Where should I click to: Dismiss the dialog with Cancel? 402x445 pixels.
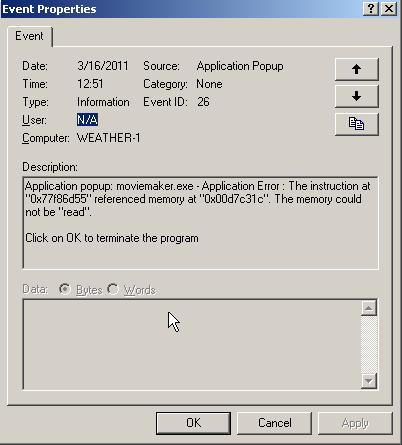tap(274, 423)
